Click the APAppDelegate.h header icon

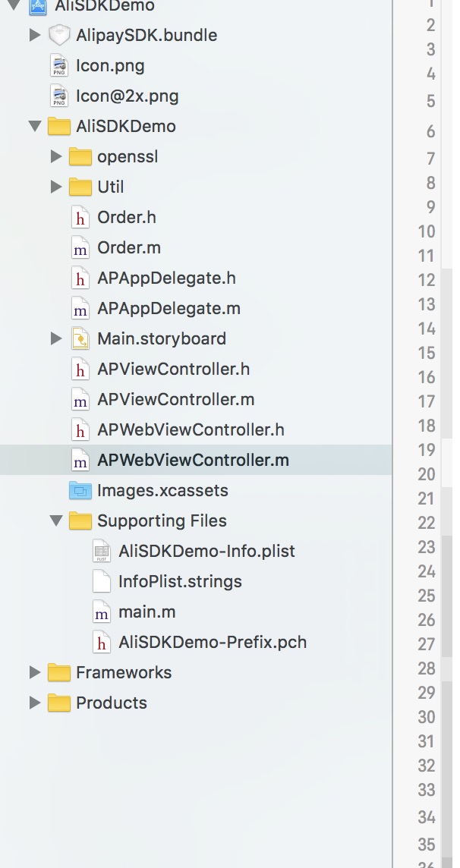point(80,278)
